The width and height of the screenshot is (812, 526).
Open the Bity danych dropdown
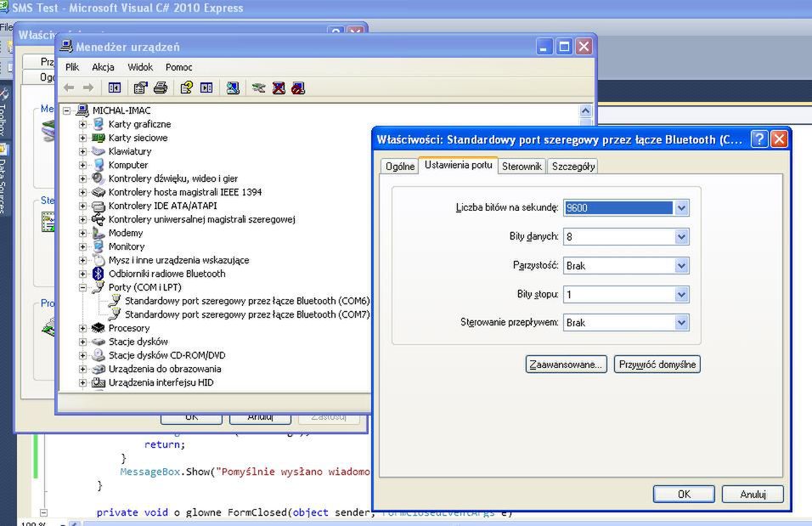coord(681,237)
